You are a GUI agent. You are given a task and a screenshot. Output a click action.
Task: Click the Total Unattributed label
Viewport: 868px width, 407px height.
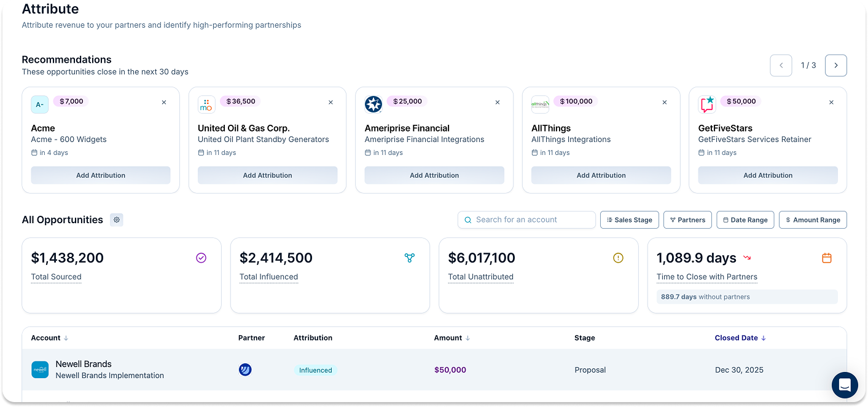coord(480,277)
